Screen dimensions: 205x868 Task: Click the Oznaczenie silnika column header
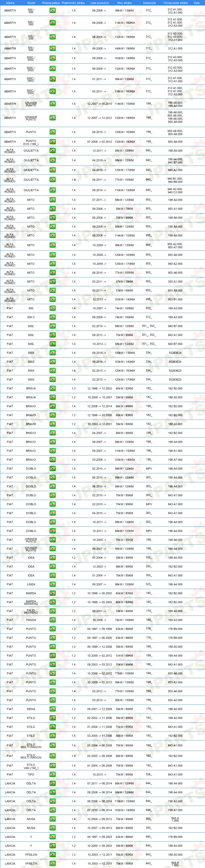[x=175, y=3]
